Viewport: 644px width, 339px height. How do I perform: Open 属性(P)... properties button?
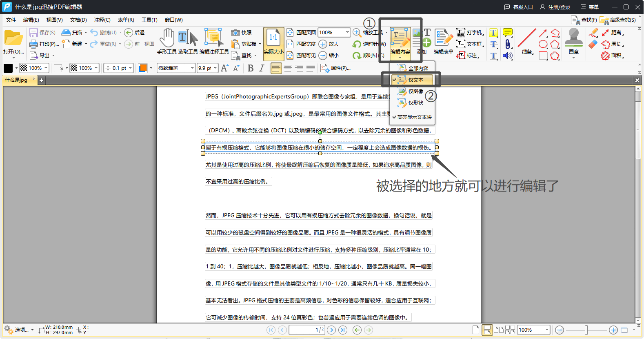coord(336,68)
